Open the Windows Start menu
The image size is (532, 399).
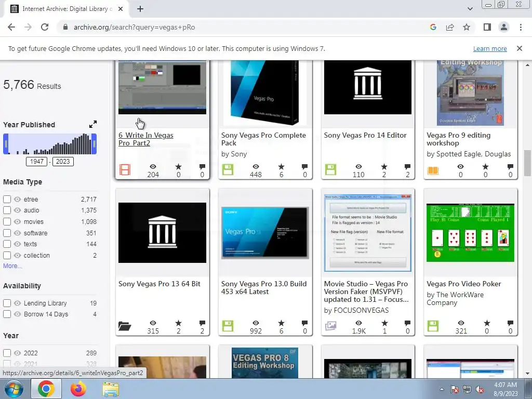pyautogui.click(x=14, y=389)
